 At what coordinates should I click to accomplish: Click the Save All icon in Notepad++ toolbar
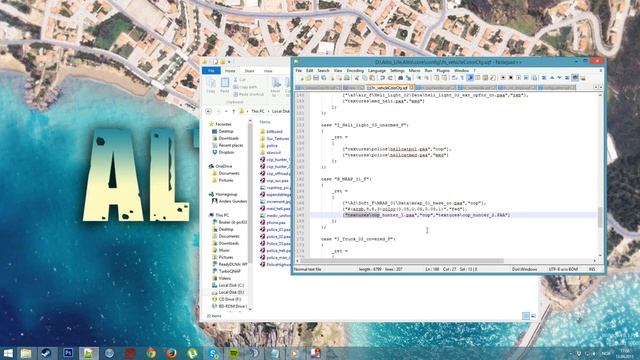pos(324,78)
